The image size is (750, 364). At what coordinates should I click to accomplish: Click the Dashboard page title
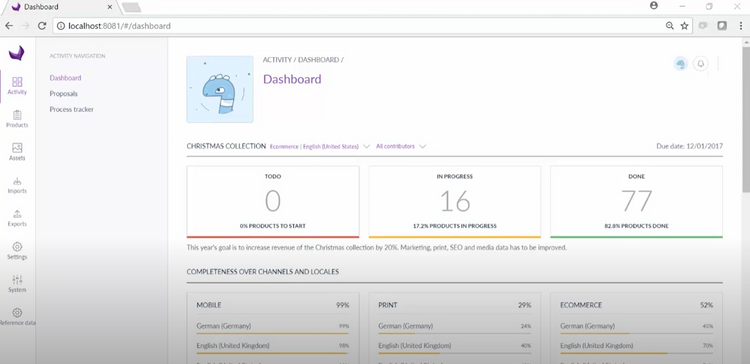292,79
